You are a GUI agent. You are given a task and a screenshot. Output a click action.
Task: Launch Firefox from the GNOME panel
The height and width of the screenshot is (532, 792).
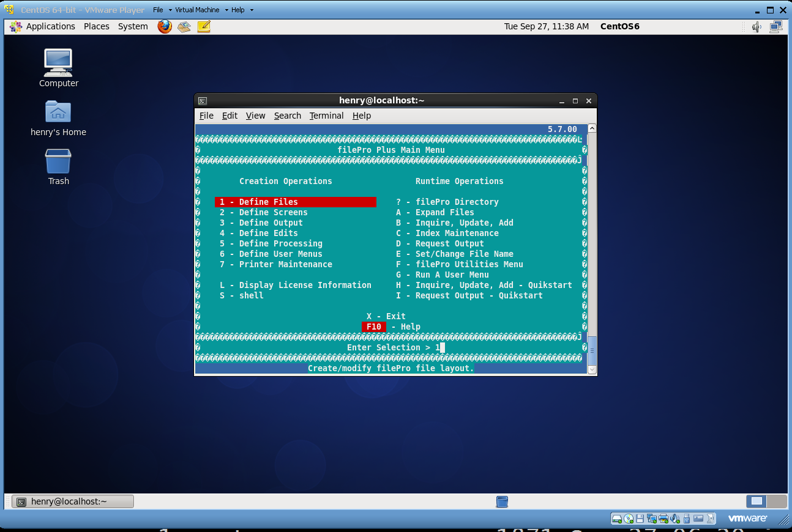165,26
